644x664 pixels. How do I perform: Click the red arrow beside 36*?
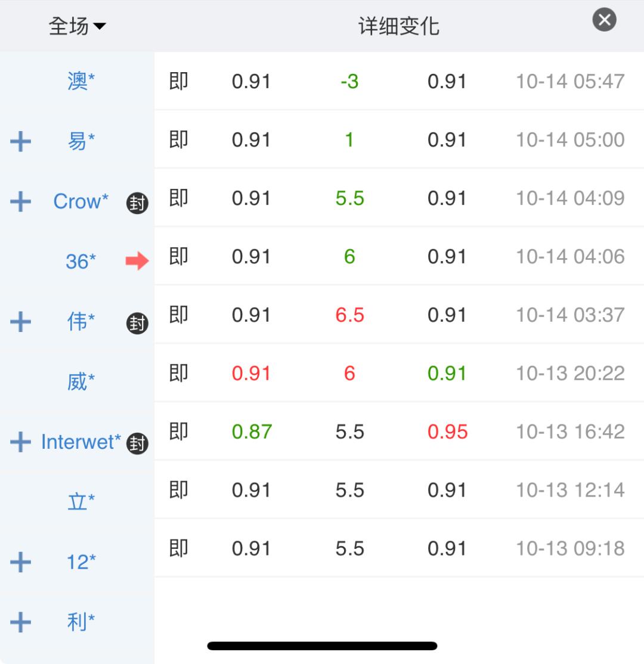tap(137, 260)
